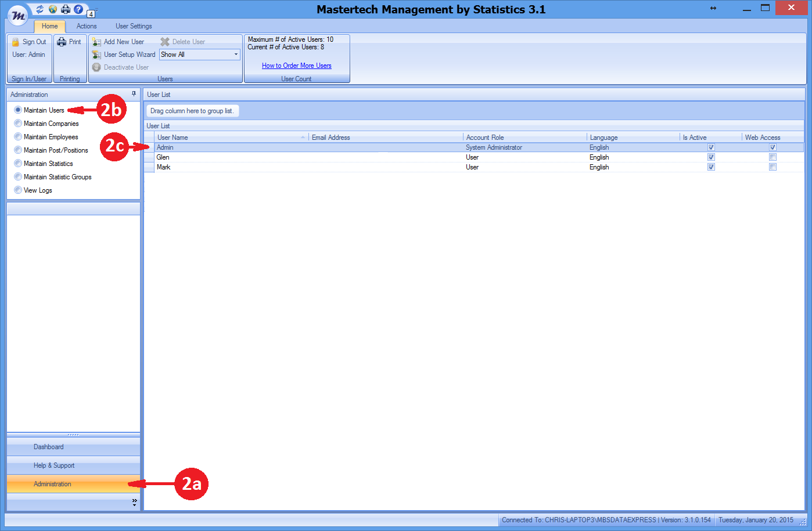The width and height of the screenshot is (812, 531).
Task: Click the Delete User X icon
Action: click(165, 42)
